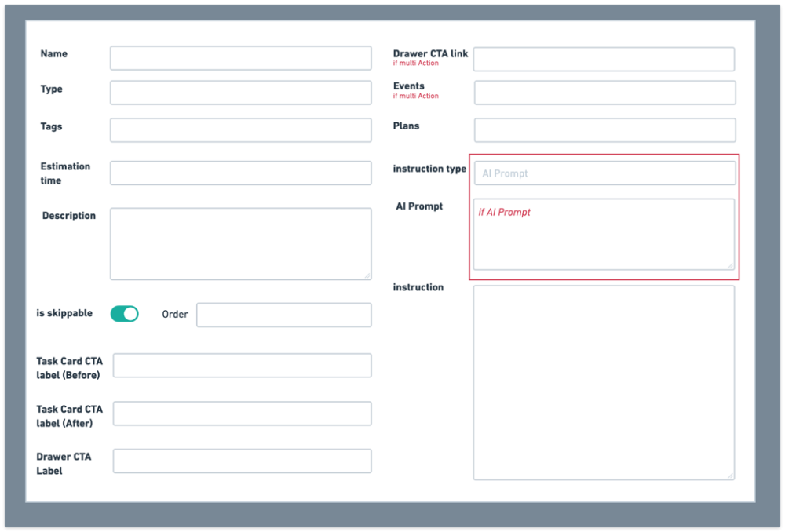Focus Task Card CTA label (Before) field
This screenshot has width=785, height=532.
click(242, 366)
